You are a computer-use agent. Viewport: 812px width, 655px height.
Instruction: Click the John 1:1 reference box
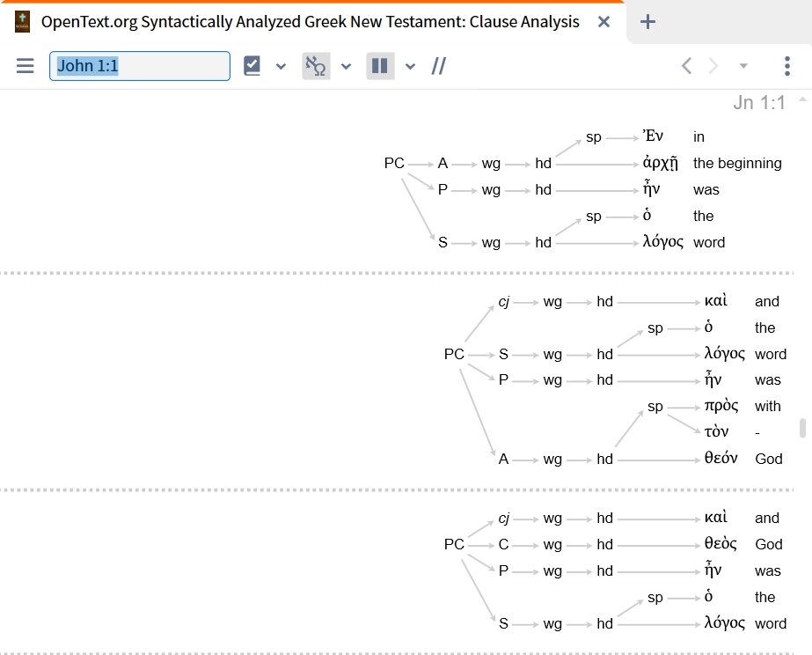pos(140,66)
